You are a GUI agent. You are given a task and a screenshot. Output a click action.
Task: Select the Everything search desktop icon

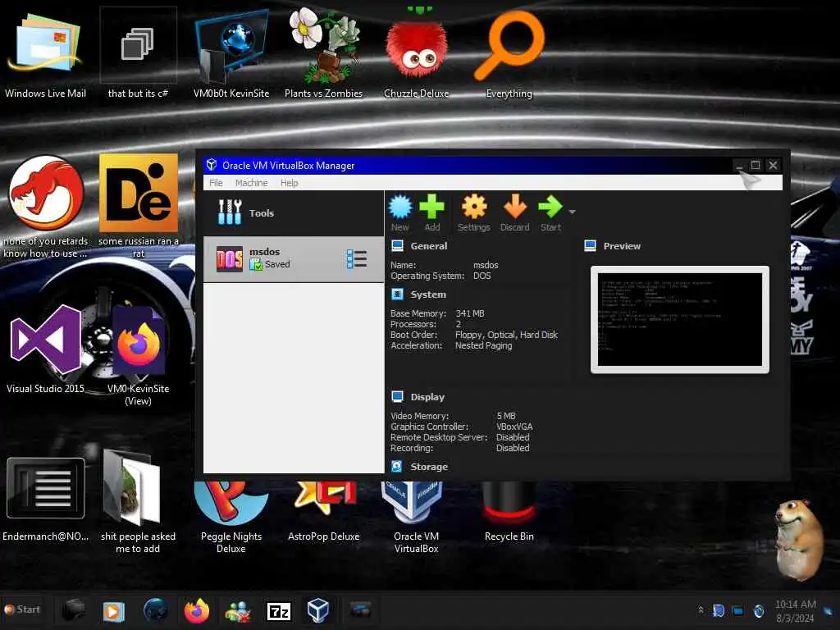(x=509, y=55)
